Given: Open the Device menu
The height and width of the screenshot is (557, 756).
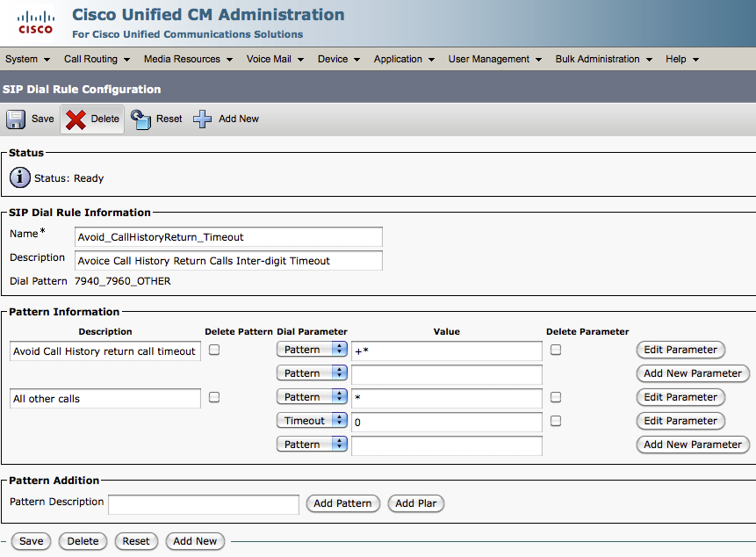Looking at the screenshot, I should [338, 60].
